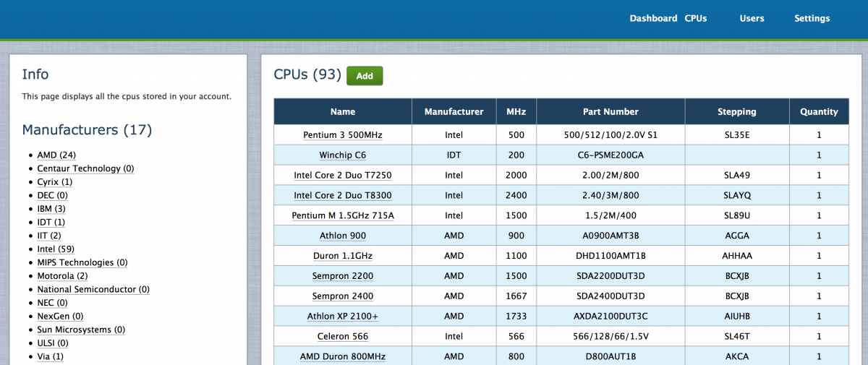Click the MHz column header

(x=516, y=112)
